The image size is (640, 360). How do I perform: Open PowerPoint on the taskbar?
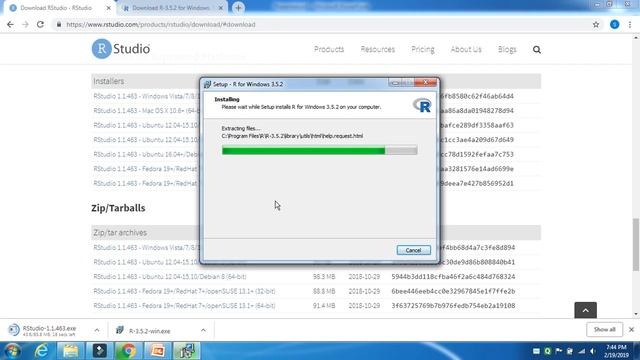(x=158, y=351)
